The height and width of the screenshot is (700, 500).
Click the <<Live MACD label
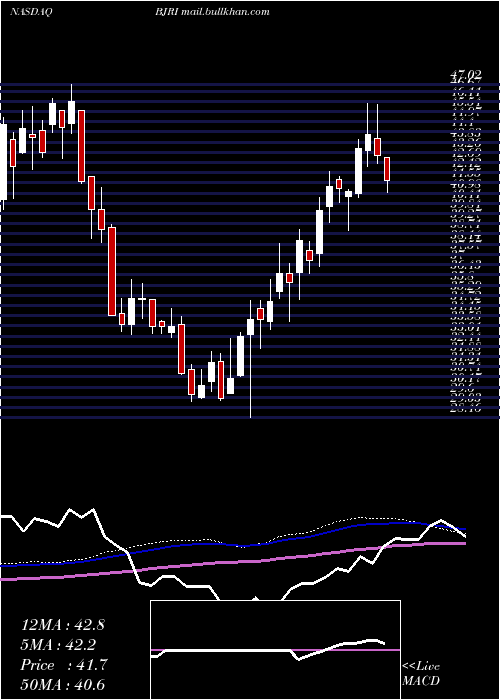point(421,674)
